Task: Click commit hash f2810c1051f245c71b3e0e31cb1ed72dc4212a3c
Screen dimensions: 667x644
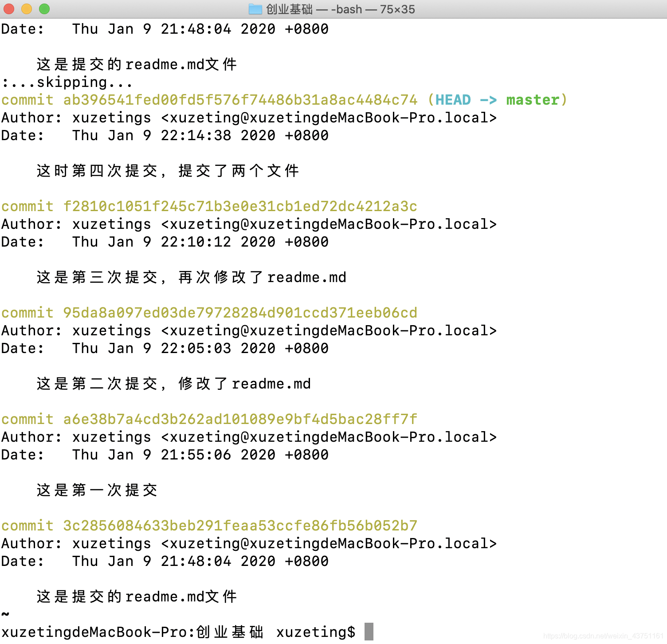Action: point(240,206)
